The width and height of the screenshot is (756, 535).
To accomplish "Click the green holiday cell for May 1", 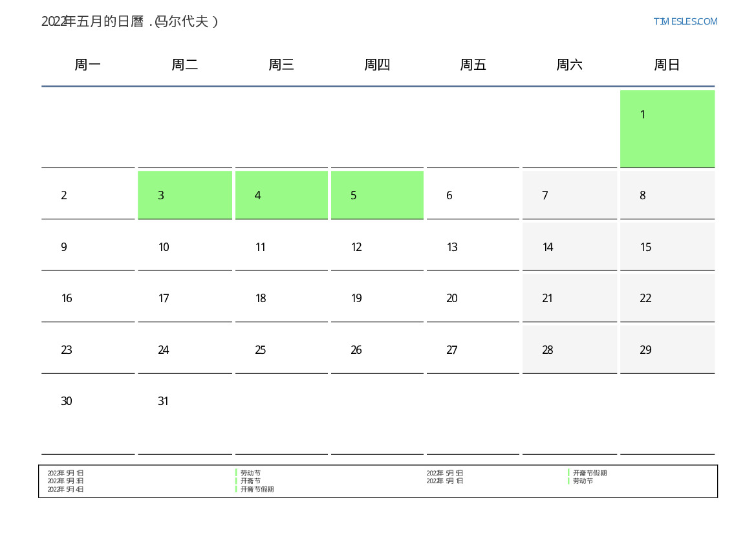I will point(667,128).
